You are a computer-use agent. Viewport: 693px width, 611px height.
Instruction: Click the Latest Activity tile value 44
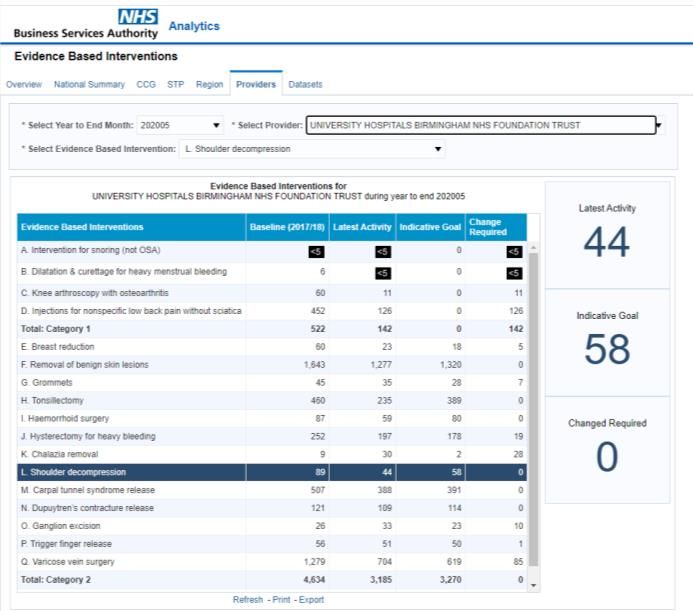click(x=607, y=242)
